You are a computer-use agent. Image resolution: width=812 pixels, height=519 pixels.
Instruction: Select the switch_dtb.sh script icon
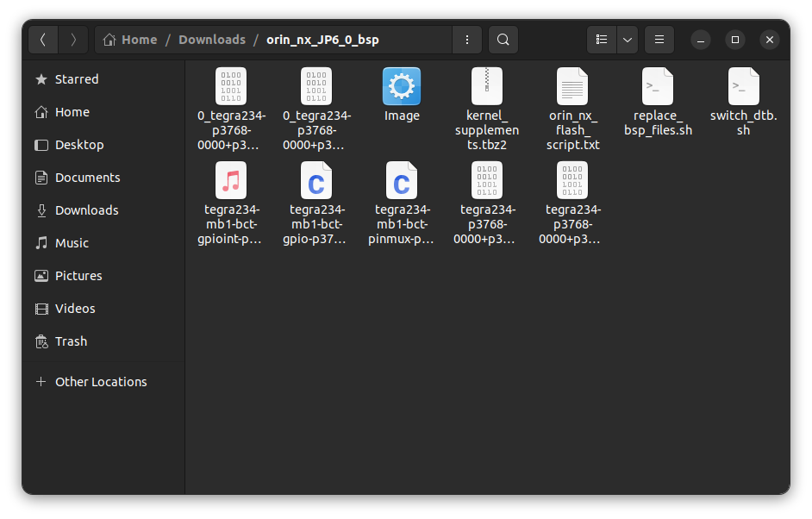click(744, 86)
